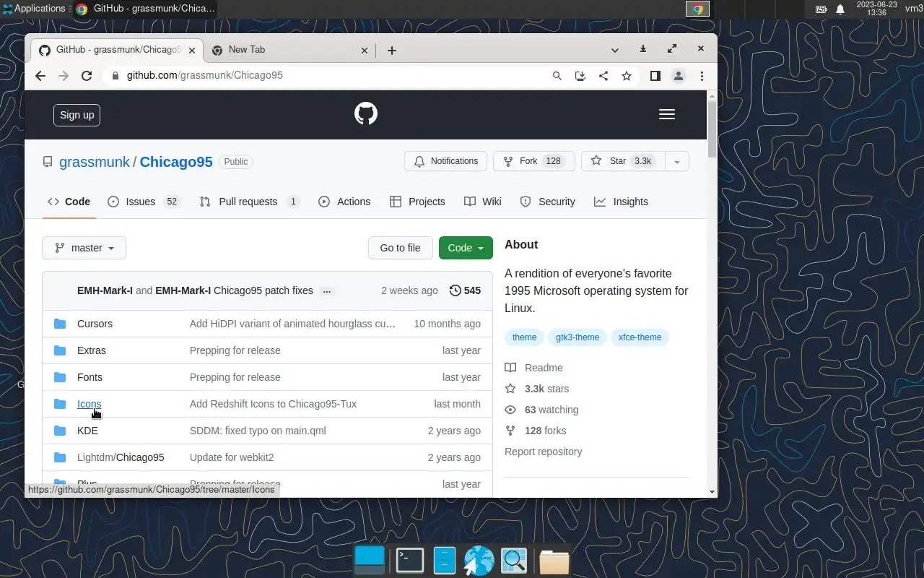Open a new browser tab
Image resolution: width=924 pixels, height=578 pixels.
coord(392,50)
